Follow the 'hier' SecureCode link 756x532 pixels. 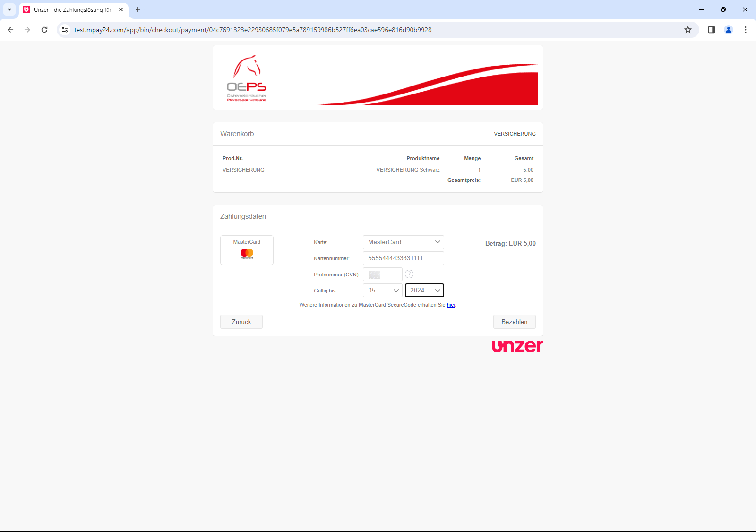(x=451, y=305)
